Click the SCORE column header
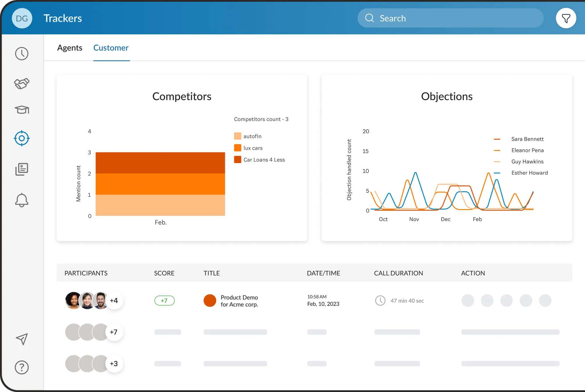585x392 pixels. [164, 273]
